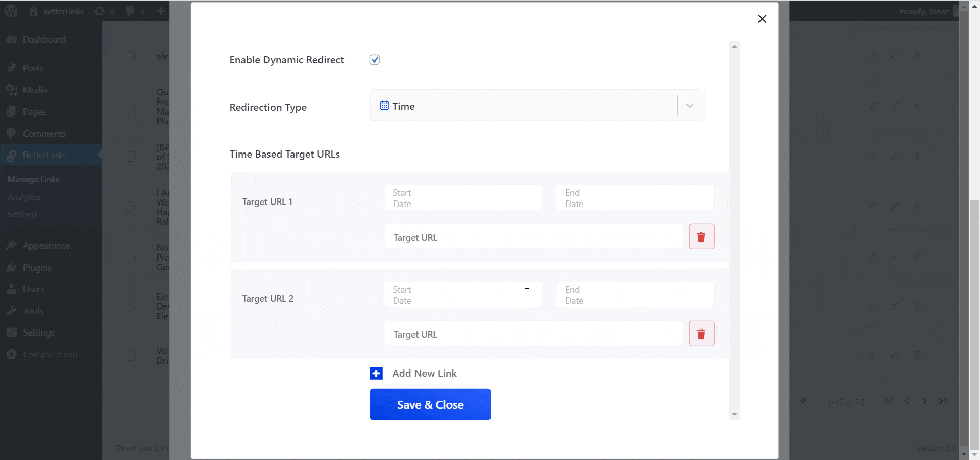Click the updates refresh icon showing 3

coord(101,11)
